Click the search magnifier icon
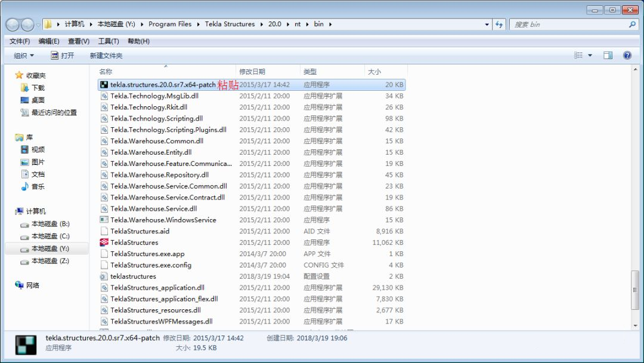The image size is (644, 363). click(632, 24)
